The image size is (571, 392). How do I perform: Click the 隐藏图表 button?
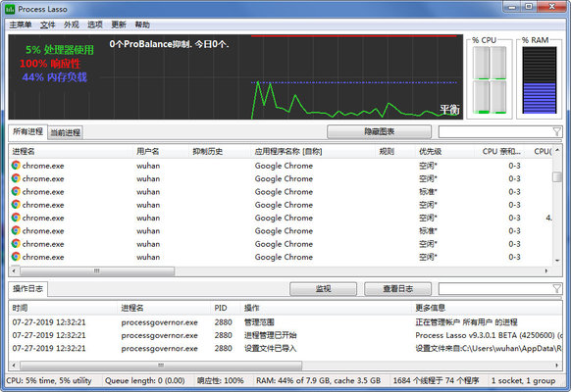(x=379, y=131)
